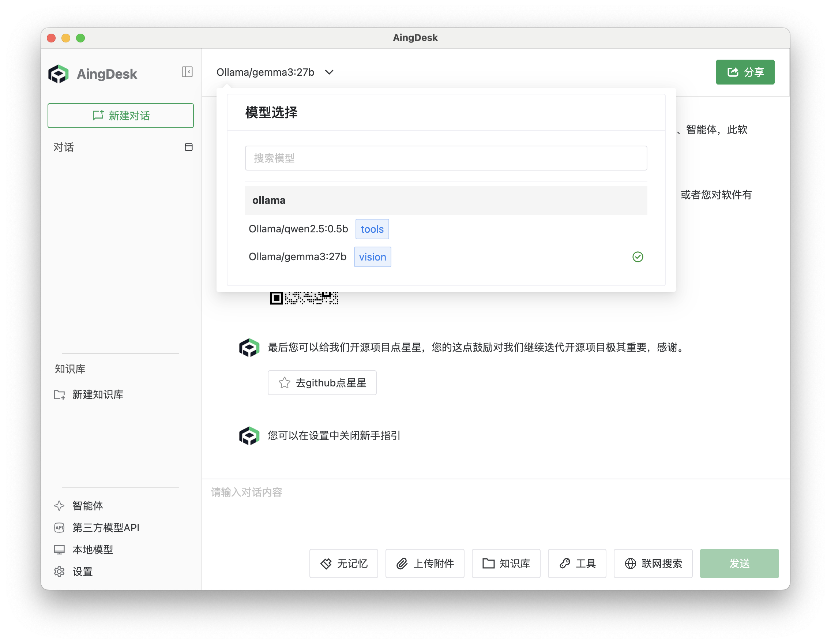831x644 pixels.
Task: Open the 无记忆 memory toggle icon
Action: click(326, 564)
